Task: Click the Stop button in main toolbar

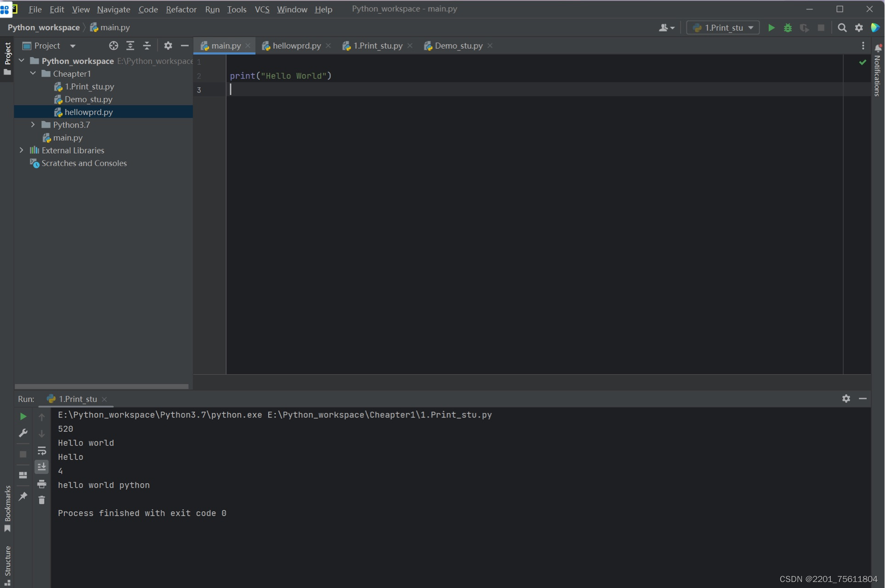Action: coord(821,28)
